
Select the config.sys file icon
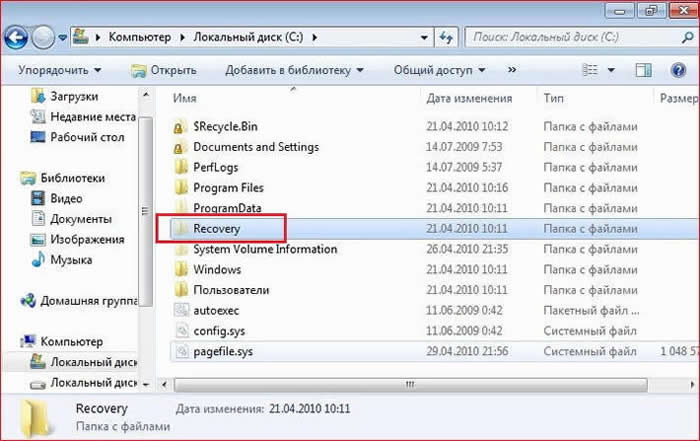[x=181, y=331]
